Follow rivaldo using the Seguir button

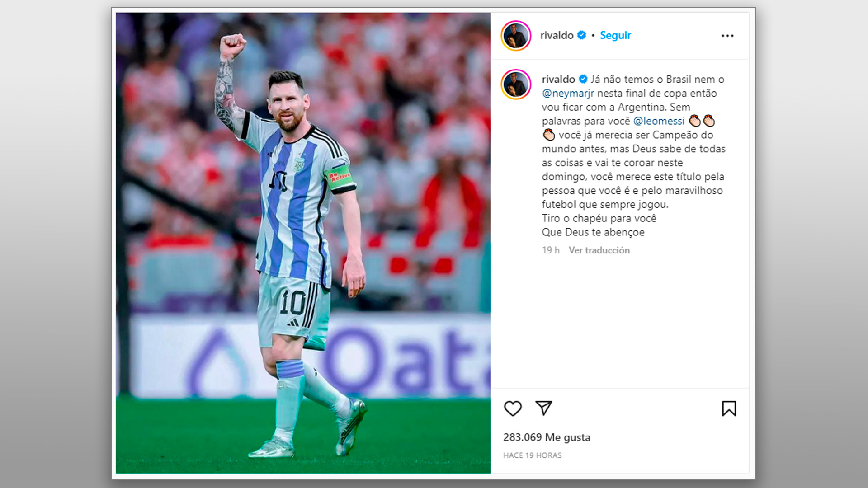click(x=615, y=35)
